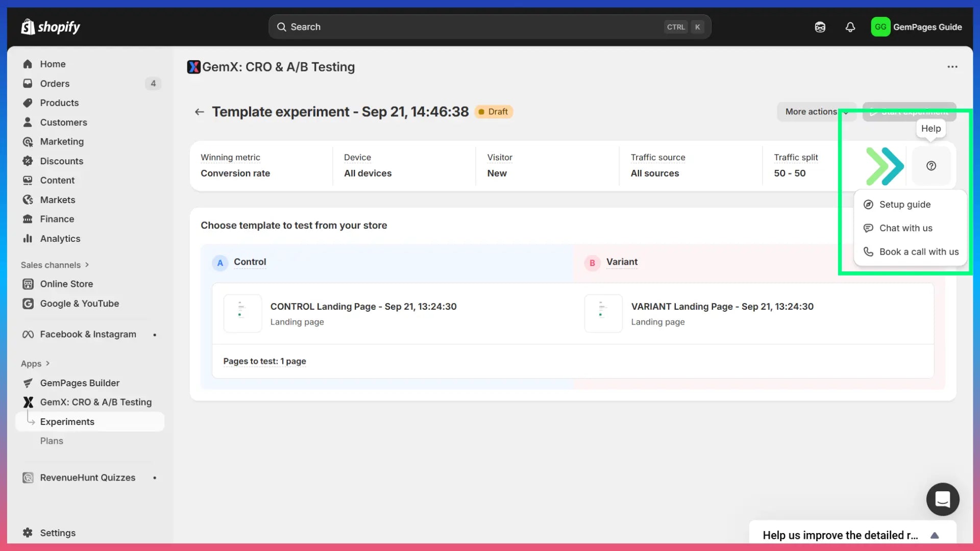Viewport: 980px width, 551px height.
Task: Expand the Help us improve panel arrow
Action: [934, 535]
